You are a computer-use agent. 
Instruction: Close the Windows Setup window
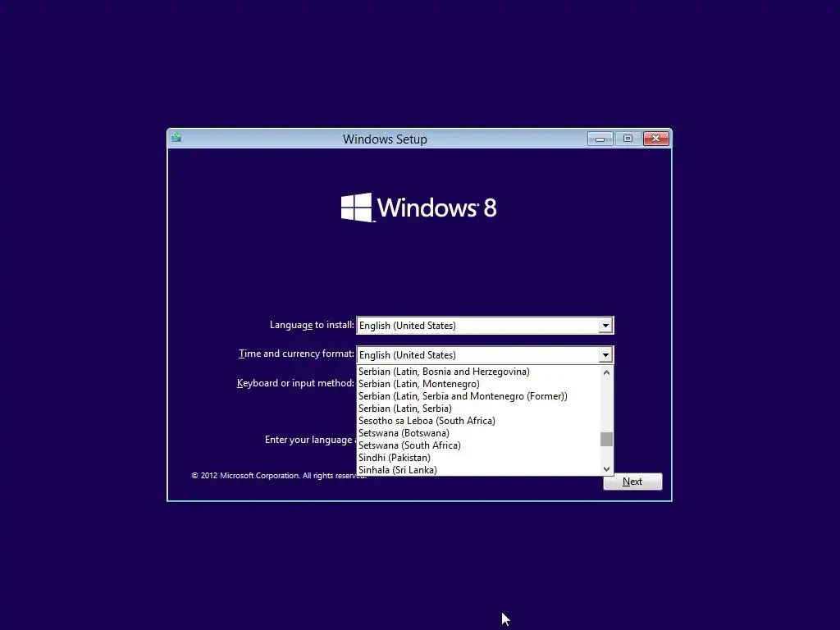click(655, 139)
